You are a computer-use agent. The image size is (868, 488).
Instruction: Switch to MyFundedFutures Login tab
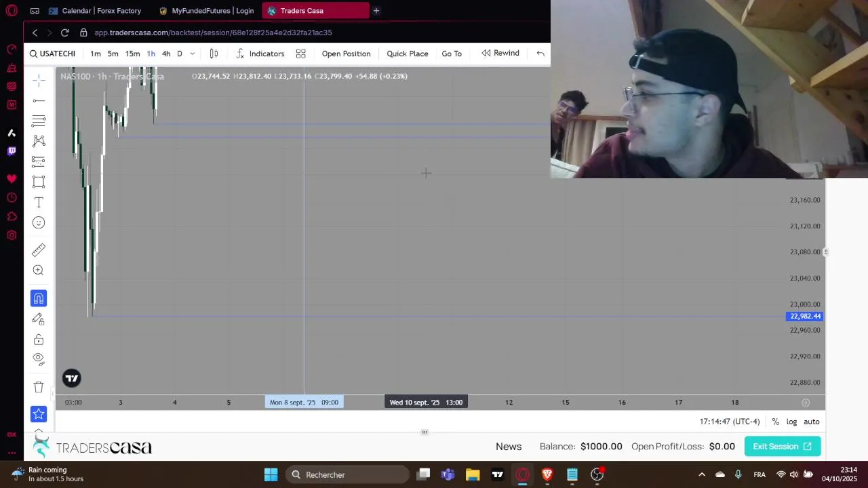click(206, 11)
